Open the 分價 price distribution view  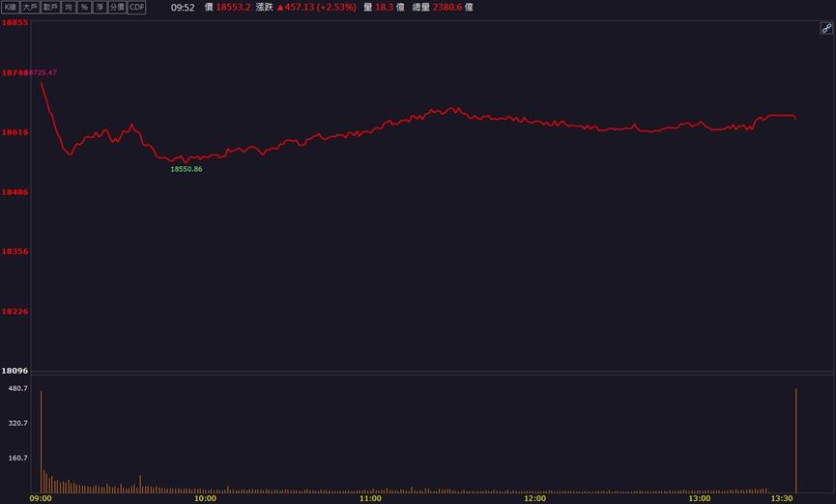117,7
